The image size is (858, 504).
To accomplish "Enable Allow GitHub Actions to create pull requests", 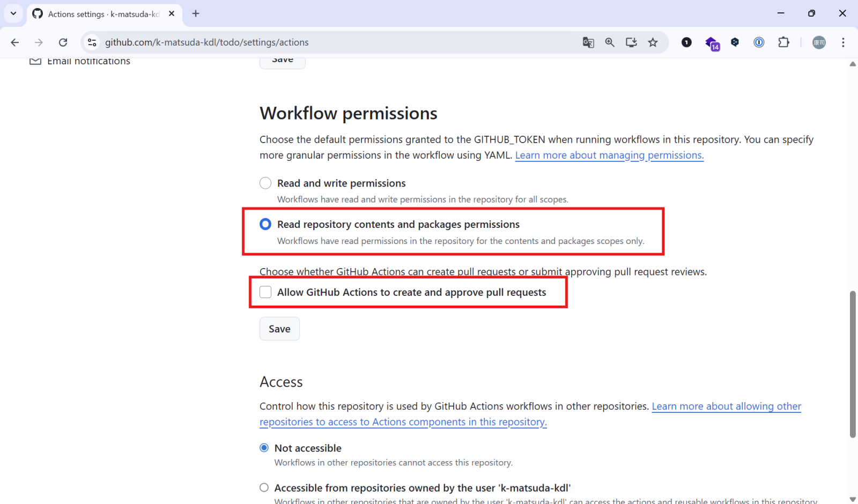I will coord(265,292).
